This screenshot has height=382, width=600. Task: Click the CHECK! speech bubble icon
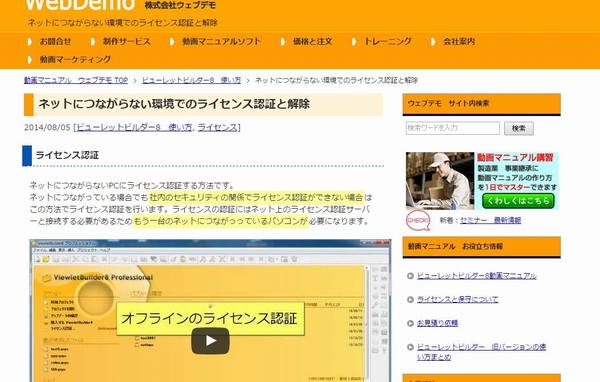click(418, 220)
